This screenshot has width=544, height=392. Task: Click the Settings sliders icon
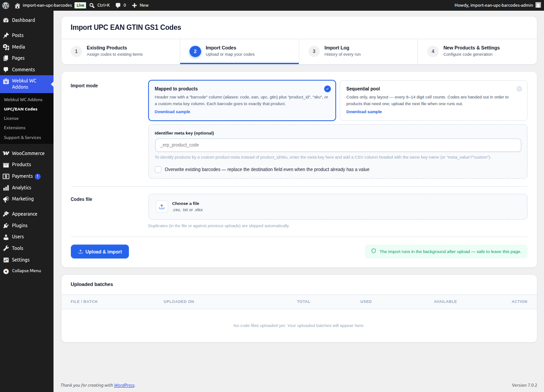coord(6,260)
